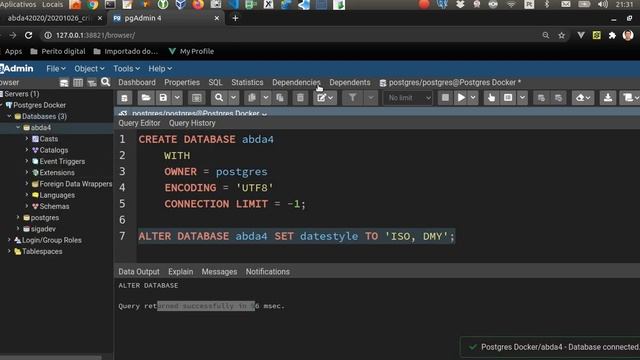
Task: Click the Paste icon in query toolbar
Action: coord(280,98)
